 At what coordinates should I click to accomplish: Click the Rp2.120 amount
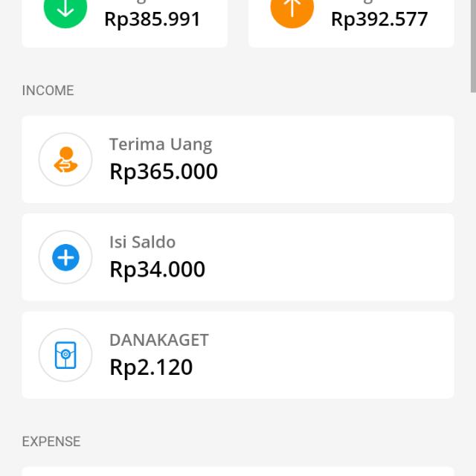pos(151,367)
